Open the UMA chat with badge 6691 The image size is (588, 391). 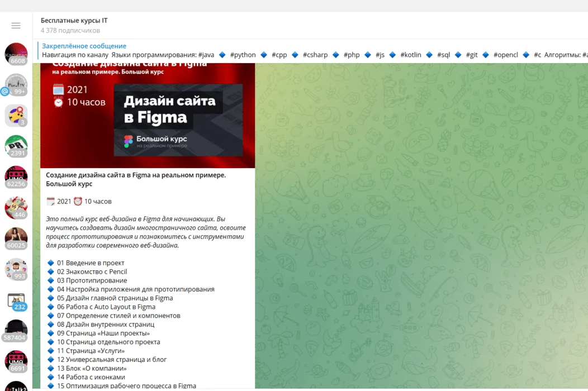(x=16, y=361)
